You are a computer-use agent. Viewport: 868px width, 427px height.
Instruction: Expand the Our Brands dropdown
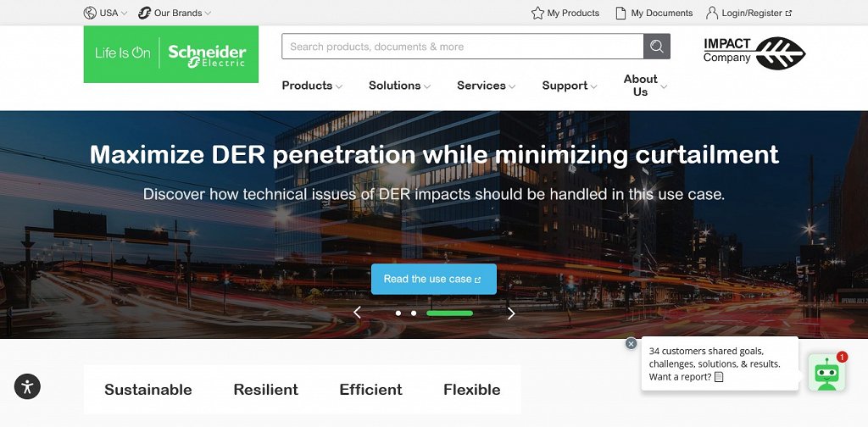175,13
